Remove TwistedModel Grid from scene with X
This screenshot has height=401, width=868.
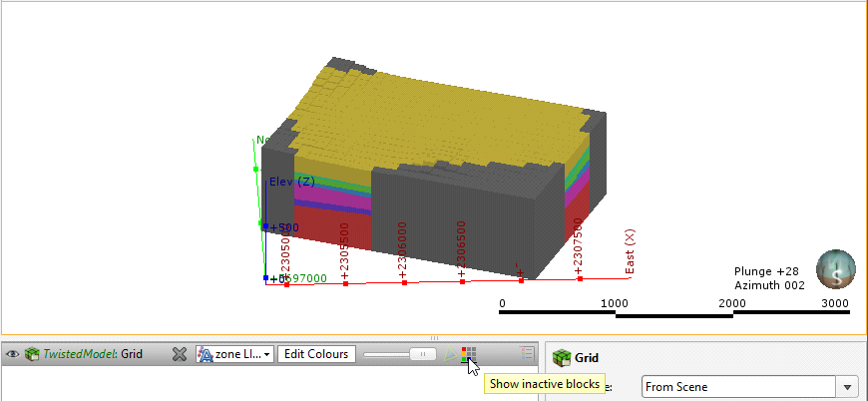tap(180, 354)
